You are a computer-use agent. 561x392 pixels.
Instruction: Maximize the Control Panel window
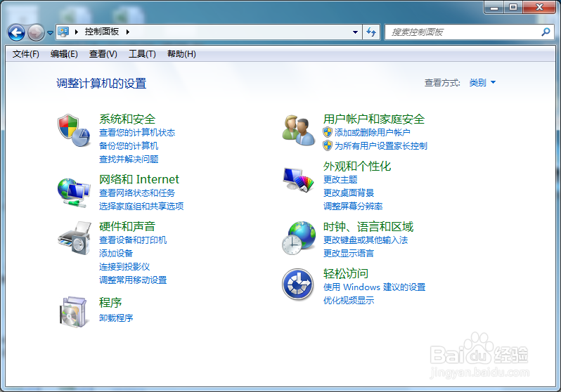click(x=513, y=7)
